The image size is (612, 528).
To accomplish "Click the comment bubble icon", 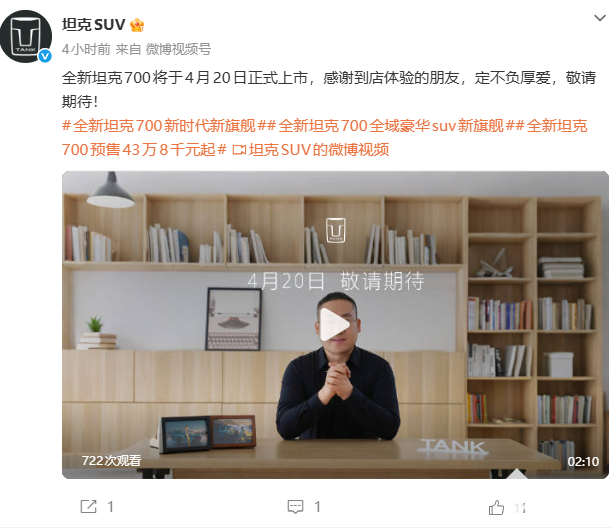I will (295, 507).
